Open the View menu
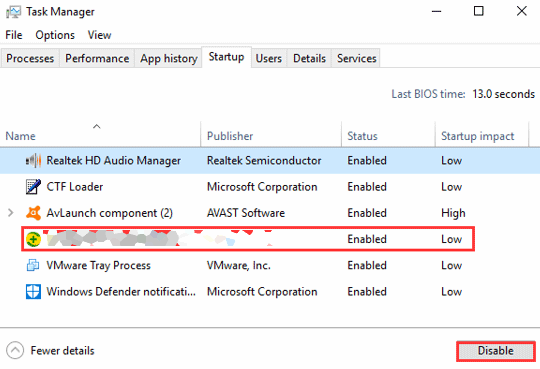This screenshot has height=369, width=540. 100,35
